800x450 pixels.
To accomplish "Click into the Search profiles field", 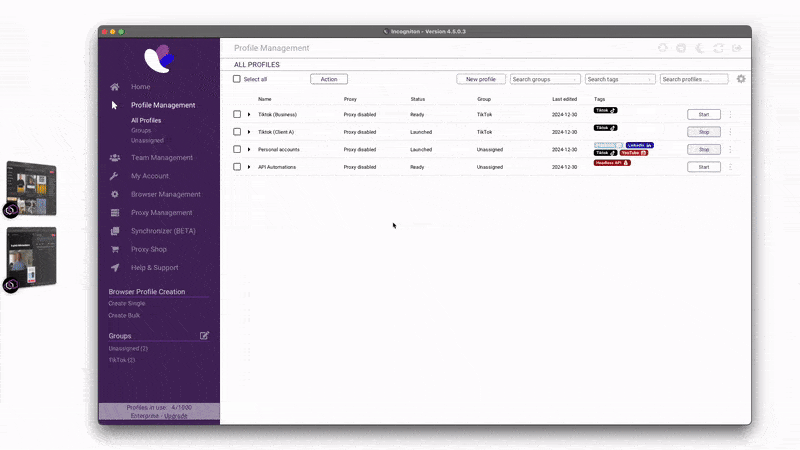I will 694,79.
